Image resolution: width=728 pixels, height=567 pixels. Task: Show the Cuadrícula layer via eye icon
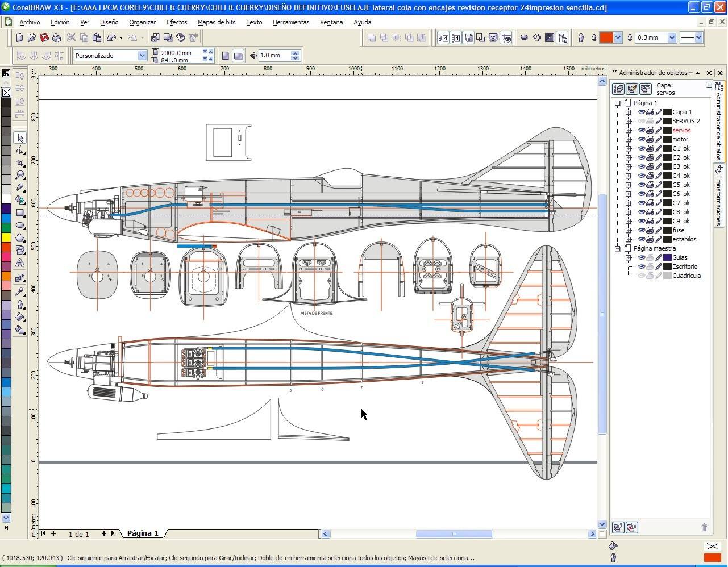click(641, 276)
